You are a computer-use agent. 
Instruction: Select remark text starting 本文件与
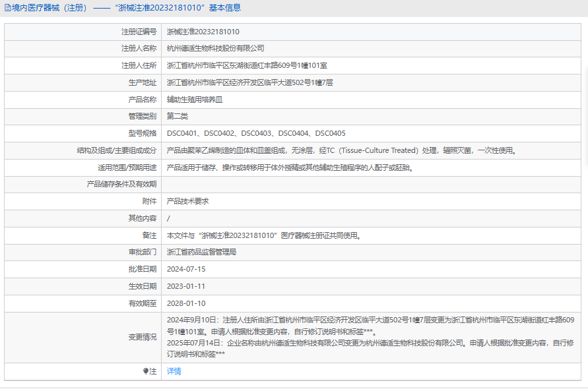(x=264, y=235)
